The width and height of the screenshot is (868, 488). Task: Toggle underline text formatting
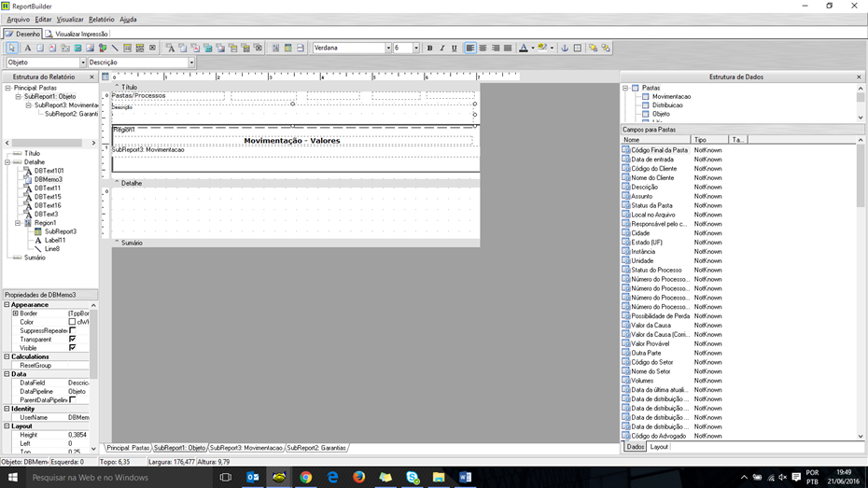coord(455,49)
